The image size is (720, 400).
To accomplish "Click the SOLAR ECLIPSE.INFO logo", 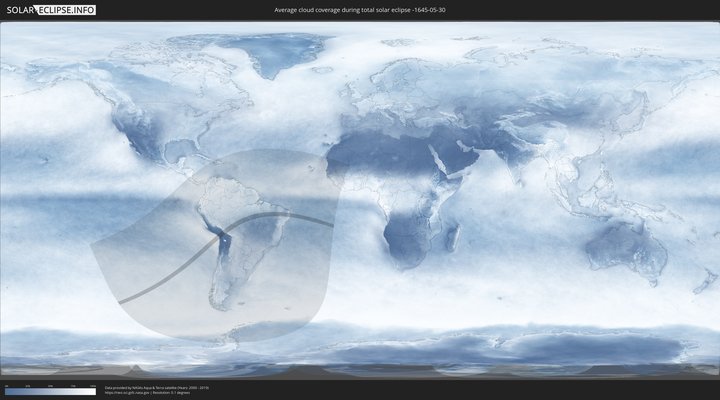I will pyautogui.click(x=50, y=9).
